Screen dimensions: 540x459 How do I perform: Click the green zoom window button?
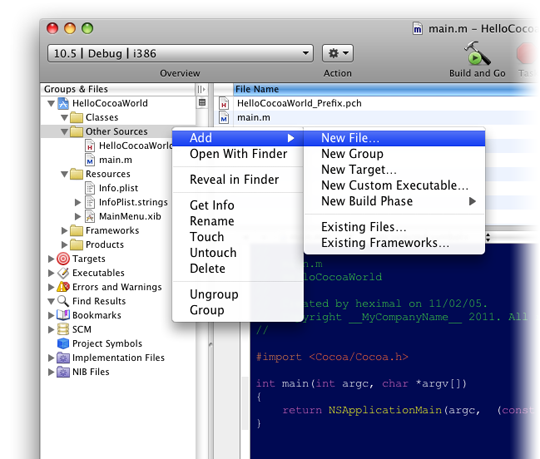pyautogui.click(x=87, y=28)
